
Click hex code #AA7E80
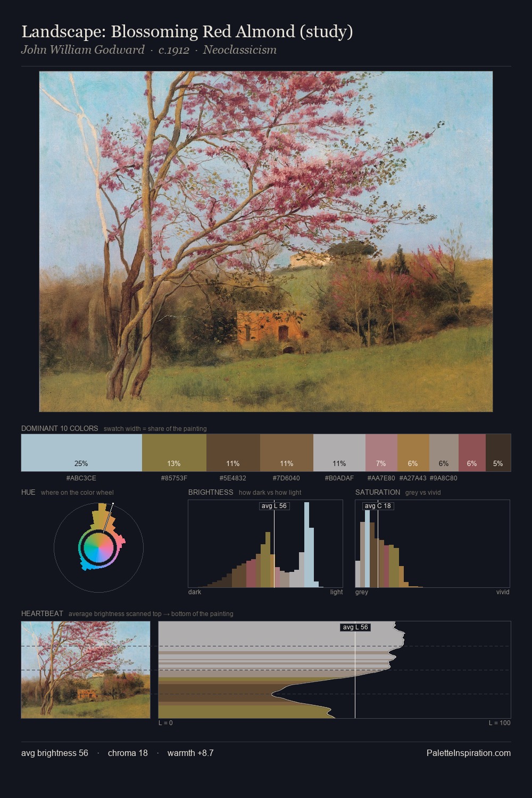click(381, 478)
